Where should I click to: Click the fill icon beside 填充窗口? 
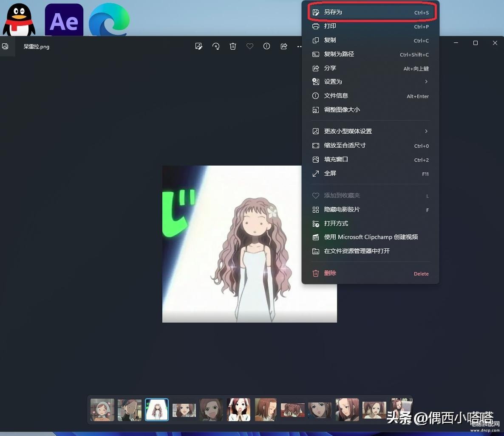coord(316,160)
